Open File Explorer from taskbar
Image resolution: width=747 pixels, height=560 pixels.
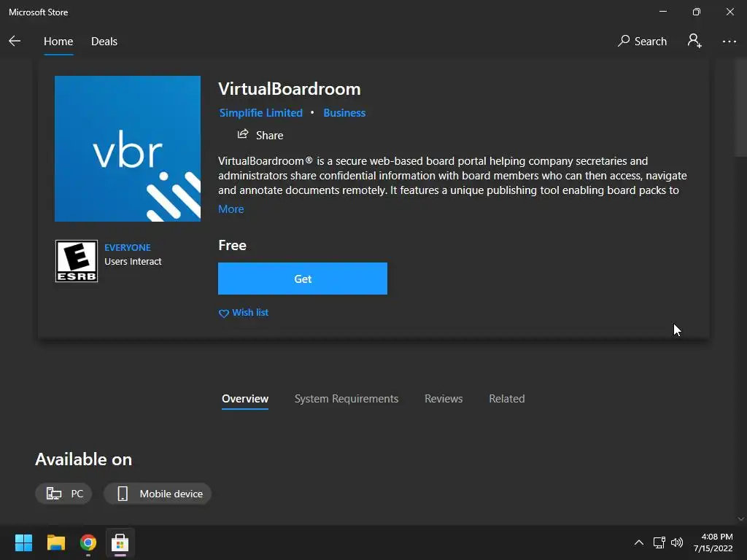[x=55, y=542]
